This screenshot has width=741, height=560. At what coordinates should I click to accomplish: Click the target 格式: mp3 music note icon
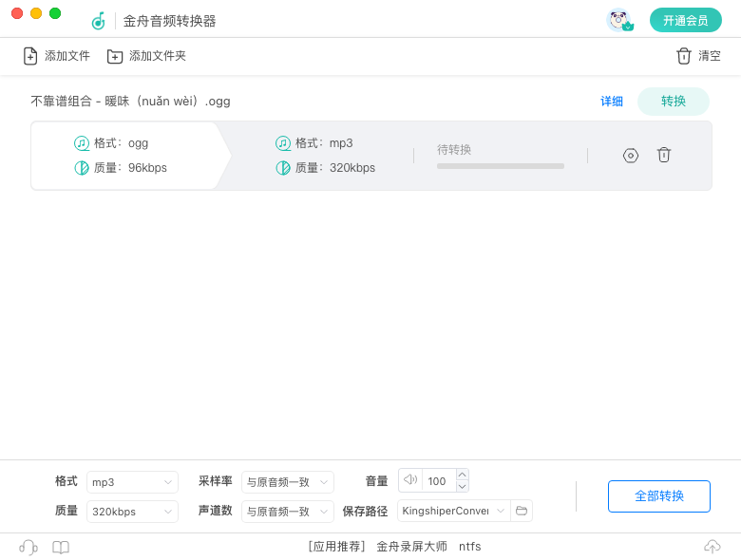[283, 143]
